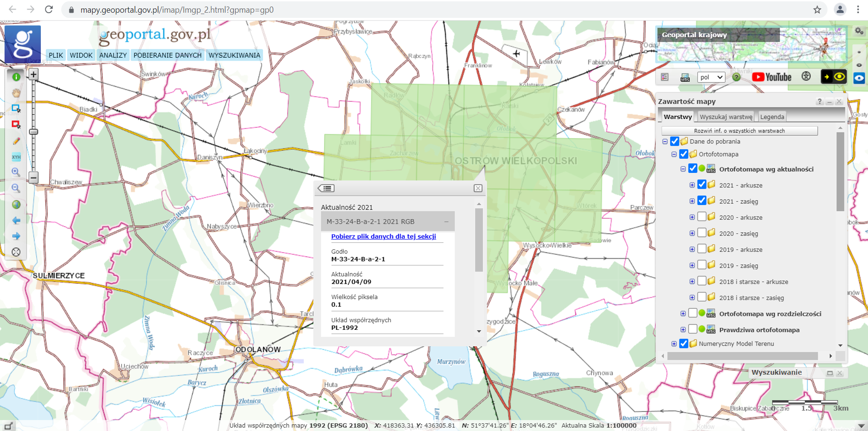868x431 pixels.
Task: Open the WMS layer services icon
Action: click(685, 78)
